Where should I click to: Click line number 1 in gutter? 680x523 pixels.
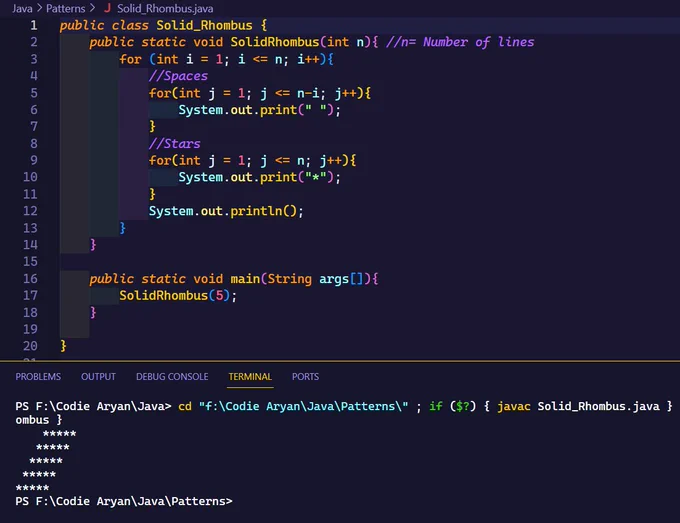tap(34, 25)
